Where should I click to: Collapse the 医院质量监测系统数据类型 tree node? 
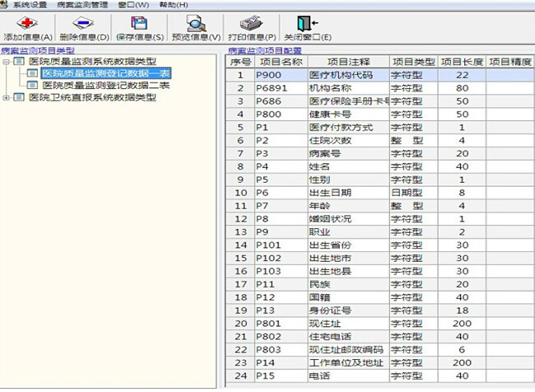click(6, 62)
